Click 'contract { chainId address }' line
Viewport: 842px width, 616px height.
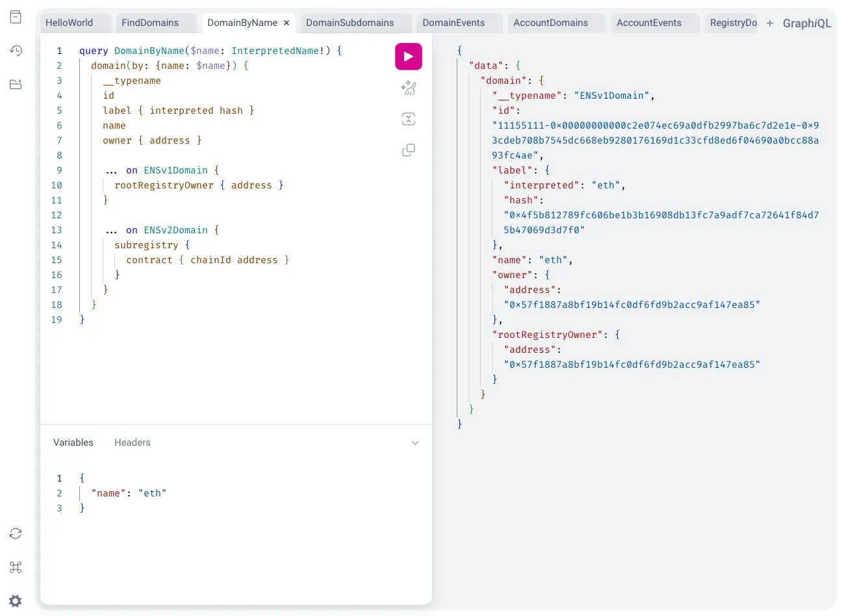[x=208, y=260]
